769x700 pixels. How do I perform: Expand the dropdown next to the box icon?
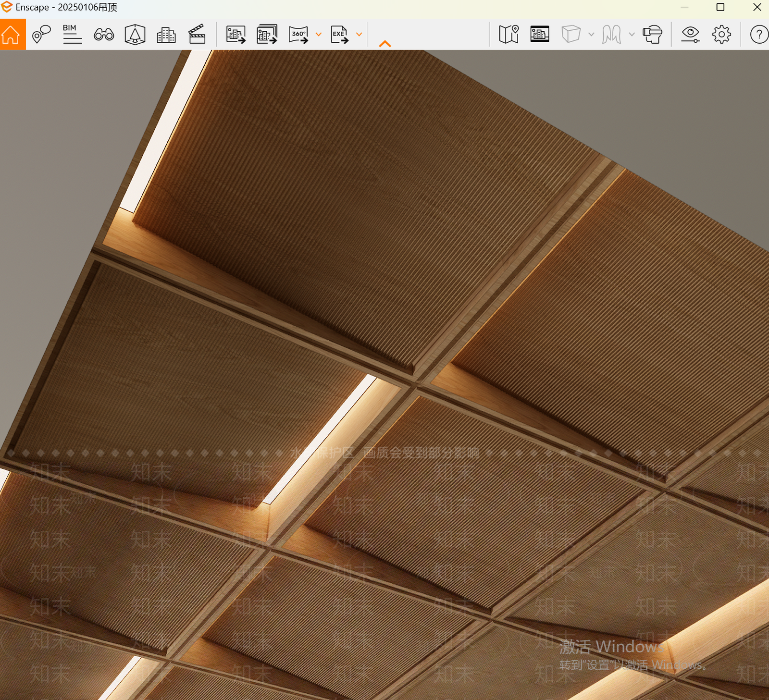(x=591, y=34)
